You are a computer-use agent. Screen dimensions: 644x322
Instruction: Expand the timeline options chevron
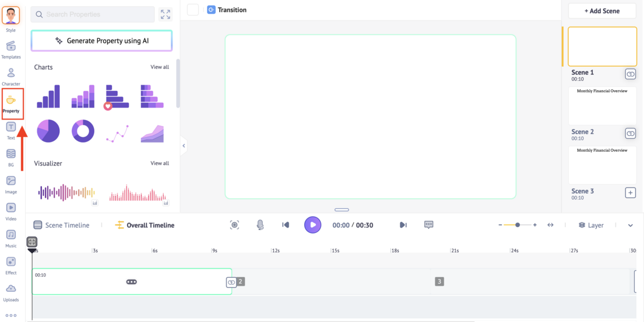coord(630,225)
